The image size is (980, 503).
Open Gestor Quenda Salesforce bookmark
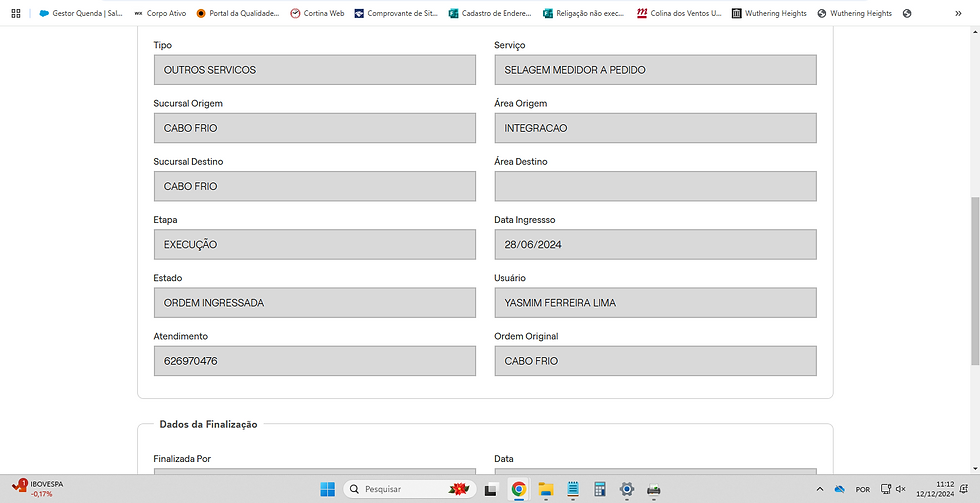81,13
